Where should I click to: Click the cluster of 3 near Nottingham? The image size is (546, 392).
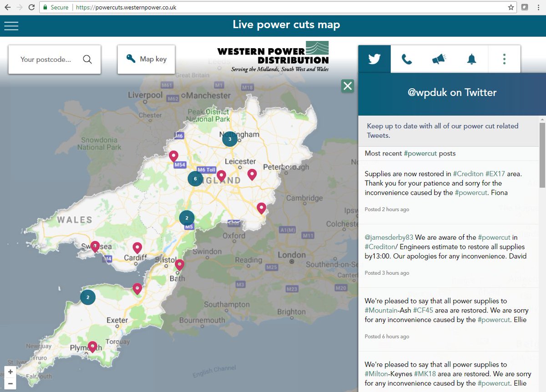tap(230, 139)
